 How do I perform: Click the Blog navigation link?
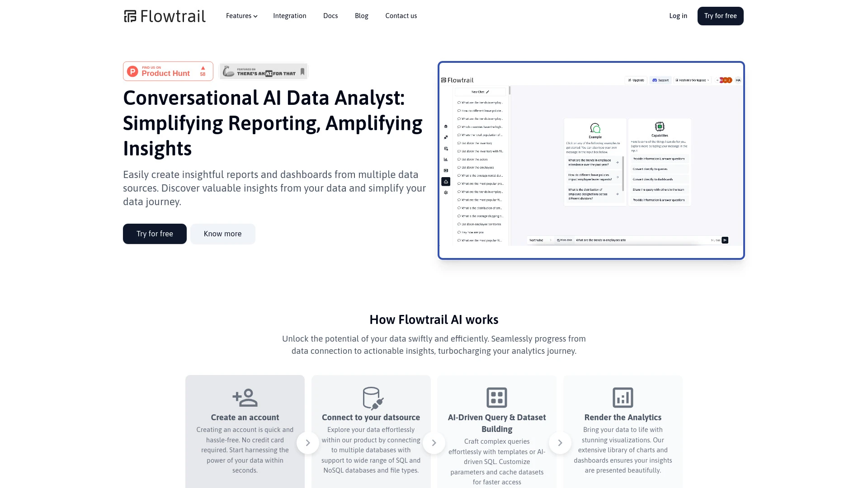(x=361, y=16)
